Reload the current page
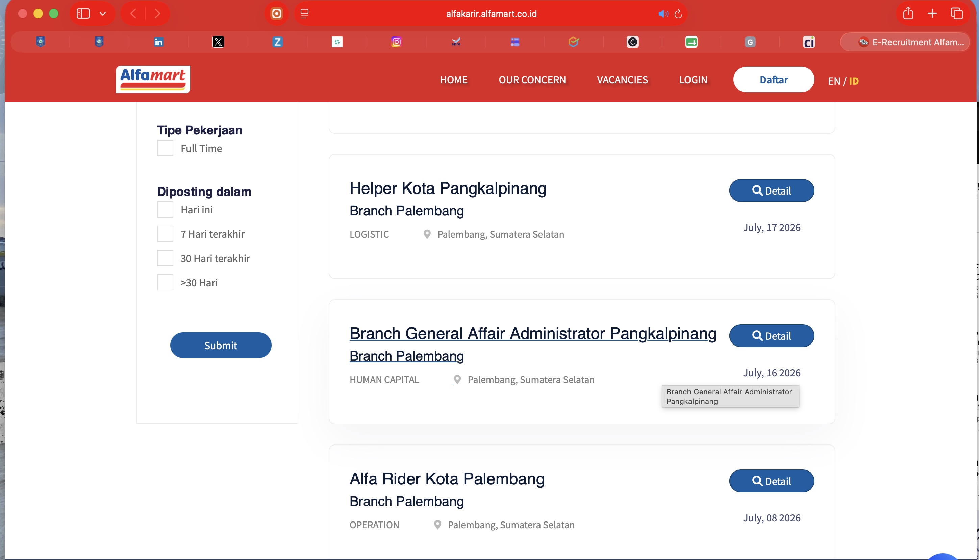 [679, 14]
